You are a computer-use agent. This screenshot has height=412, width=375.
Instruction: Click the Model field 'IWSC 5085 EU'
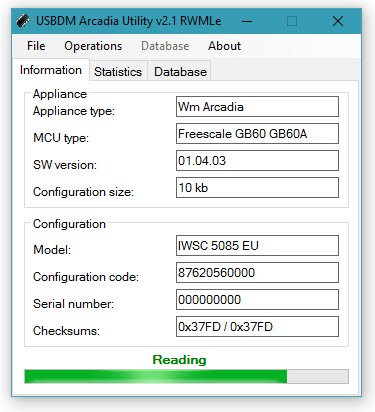coord(257,246)
